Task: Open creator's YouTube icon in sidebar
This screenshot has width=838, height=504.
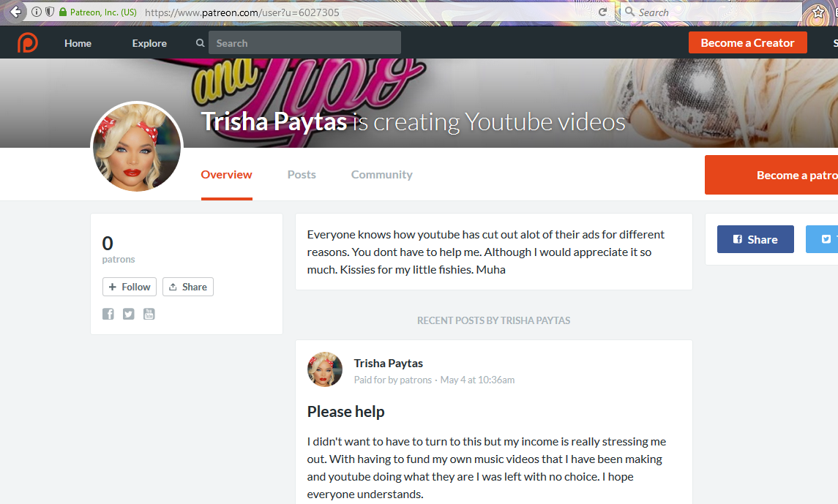Action: tap(149, 314)
